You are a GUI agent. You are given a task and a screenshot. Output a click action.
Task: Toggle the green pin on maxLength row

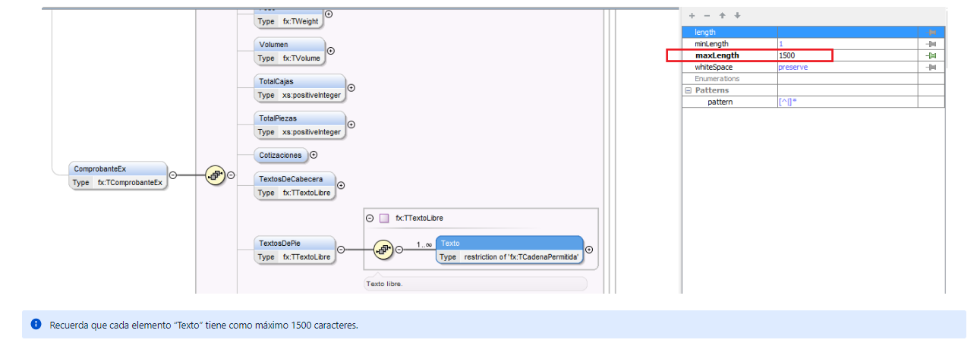931,55
